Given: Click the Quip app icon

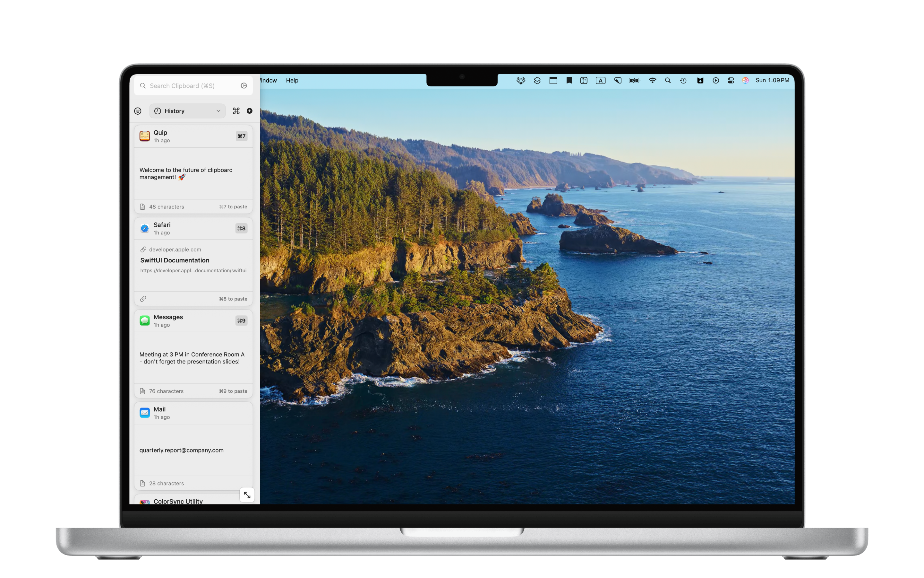Looking at the screenshot, I should [x=145, y=136].
